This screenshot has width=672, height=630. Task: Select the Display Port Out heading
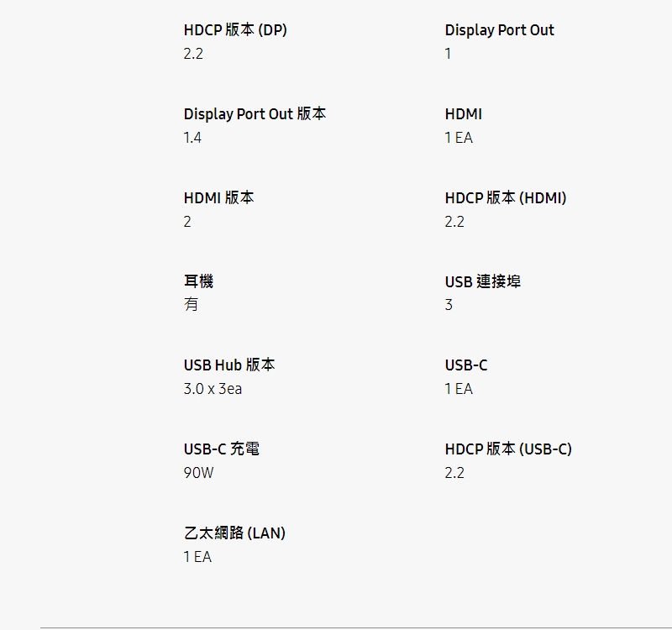click(499, 30)
